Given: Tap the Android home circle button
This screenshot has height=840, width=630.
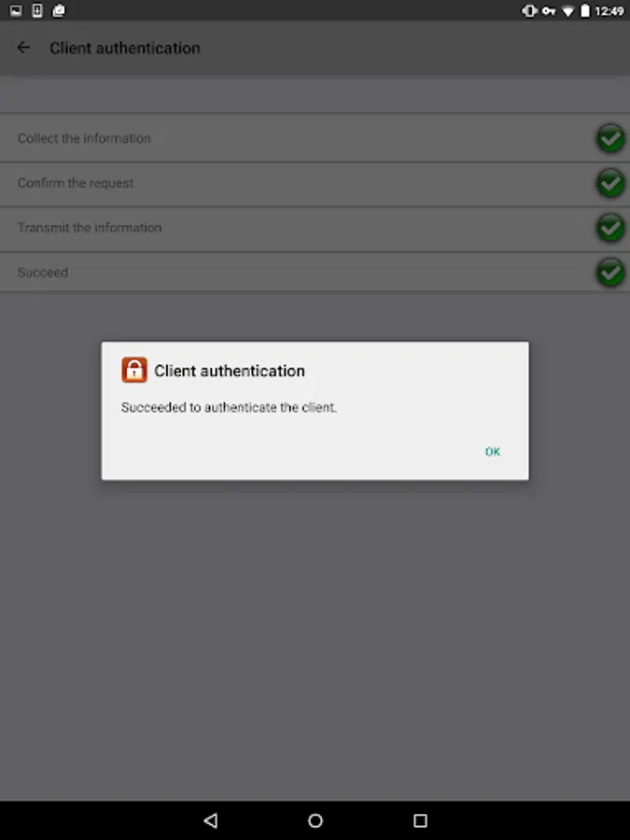Looking at the screenshot, I should pyautogui.click(x=315, y=820).
